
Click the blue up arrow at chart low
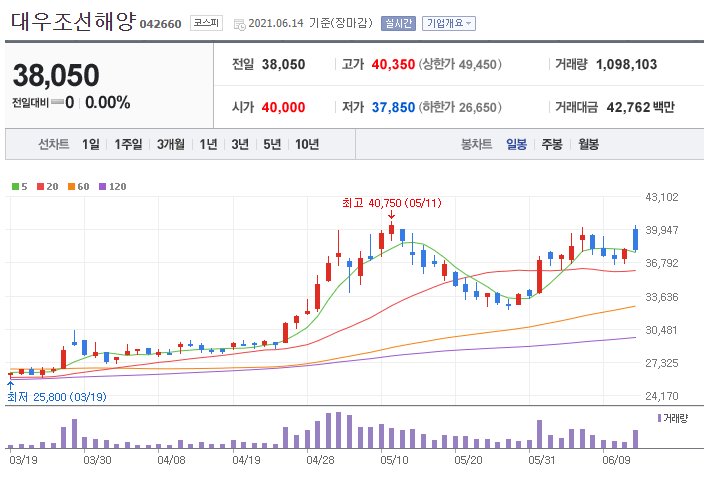10,385
